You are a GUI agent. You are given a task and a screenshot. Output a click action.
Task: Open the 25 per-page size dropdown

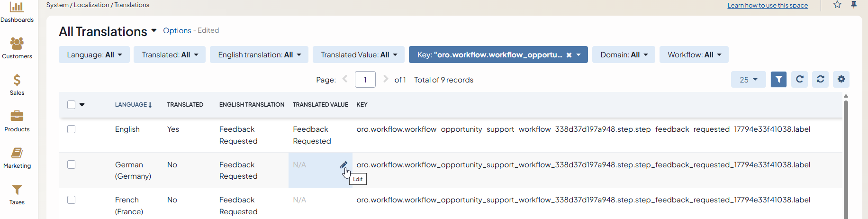point(748,80)
